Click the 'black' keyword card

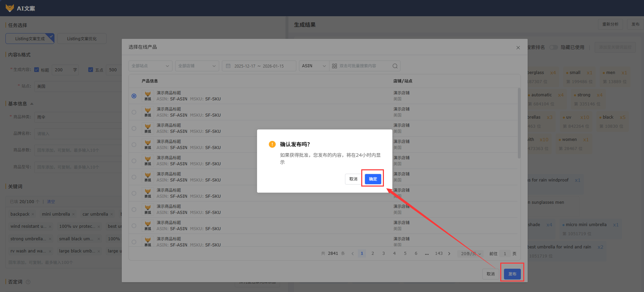coord(613,121)
